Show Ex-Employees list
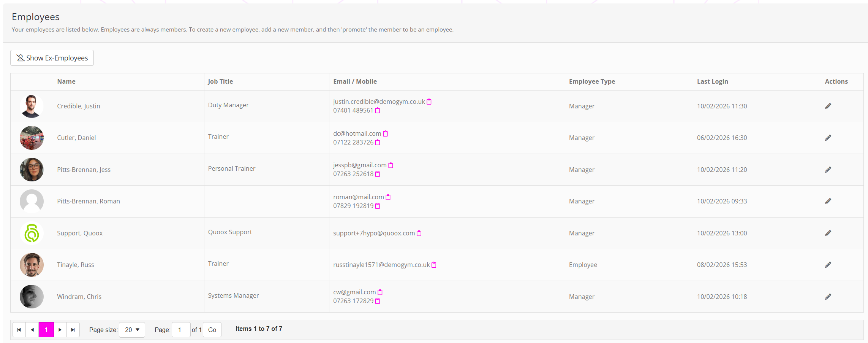Viewport: 868px width, 343px height. point(52,58)
